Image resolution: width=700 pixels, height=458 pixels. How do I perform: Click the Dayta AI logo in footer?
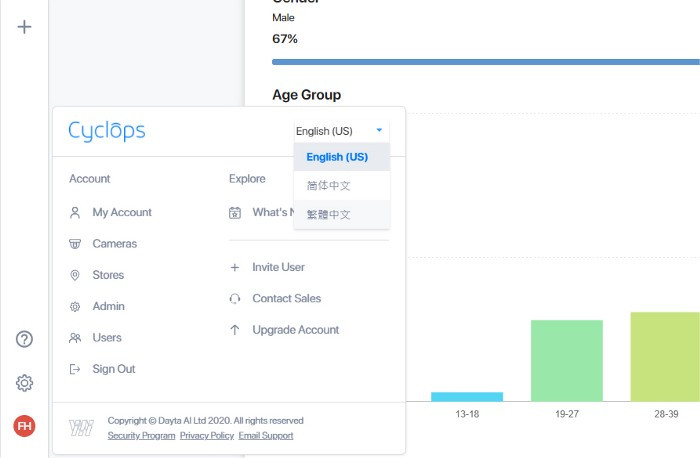click(x=81, y=428)
